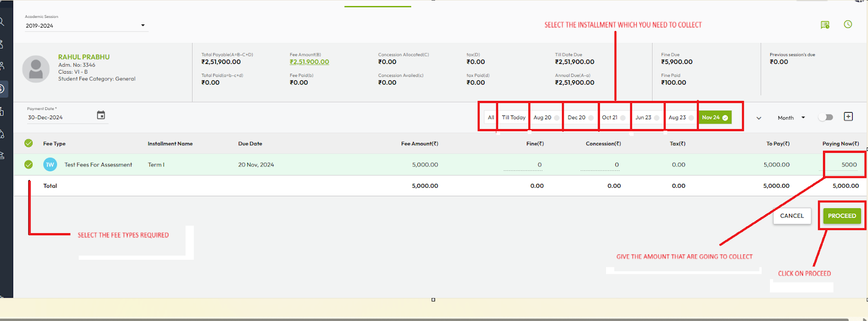Image resolution: width=868 pixels, height=321 pixels.
Task: Open the Fee Amount 2,51,900.00 link
Action: click(309, 62)
